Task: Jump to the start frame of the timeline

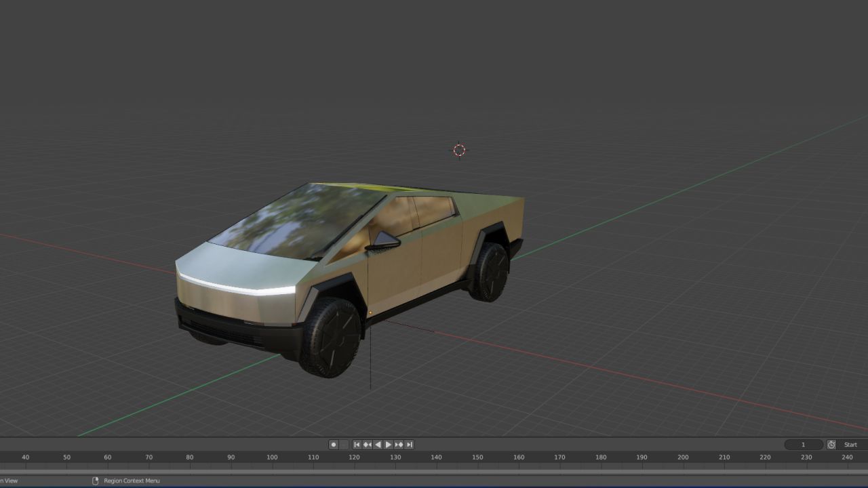Action: [x=357, y=445]
